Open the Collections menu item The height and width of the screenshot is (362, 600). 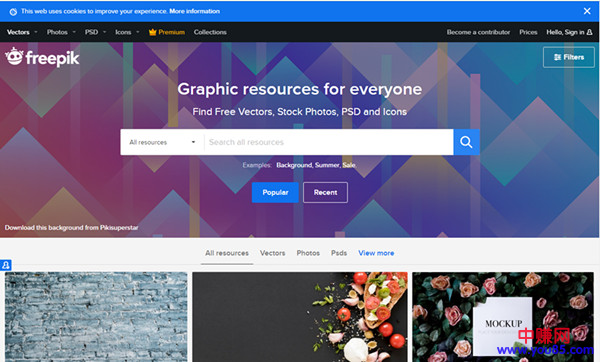(x=210, y=32)
